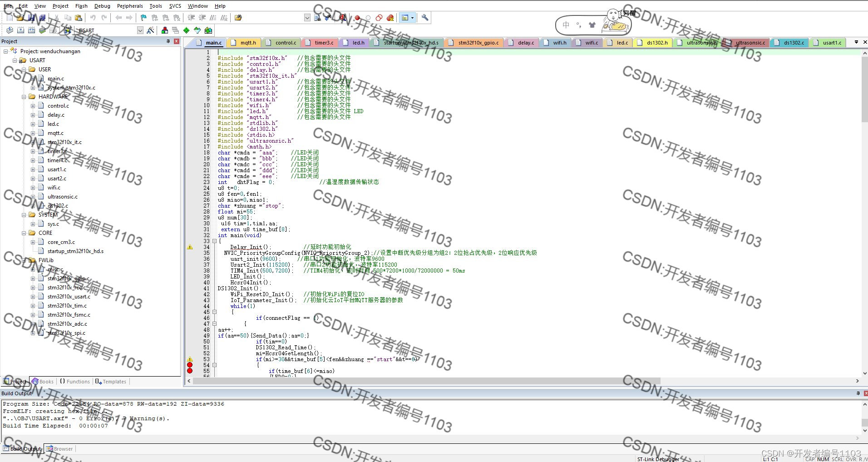Viewport: 868px width, 462px height.
Task: Build target icon
Action: (x=20, y=30)
